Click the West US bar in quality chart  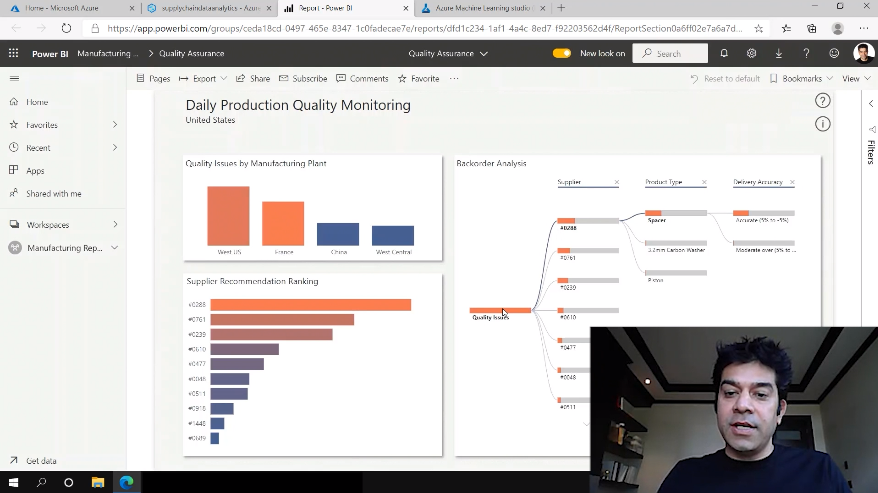click(228, 216)
